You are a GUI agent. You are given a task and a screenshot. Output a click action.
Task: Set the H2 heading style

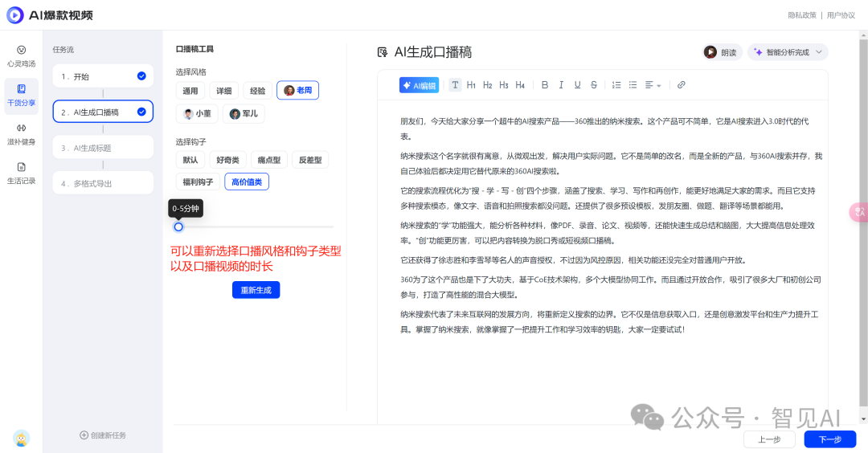click(488, 85)
